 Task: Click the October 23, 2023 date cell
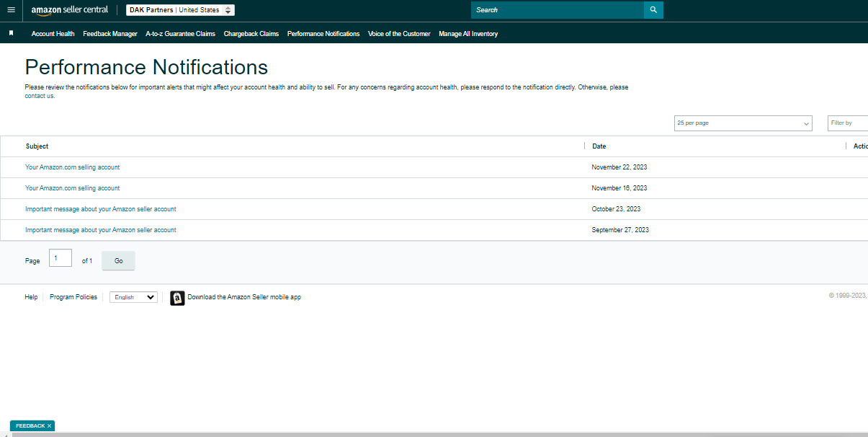coord(616,209)
